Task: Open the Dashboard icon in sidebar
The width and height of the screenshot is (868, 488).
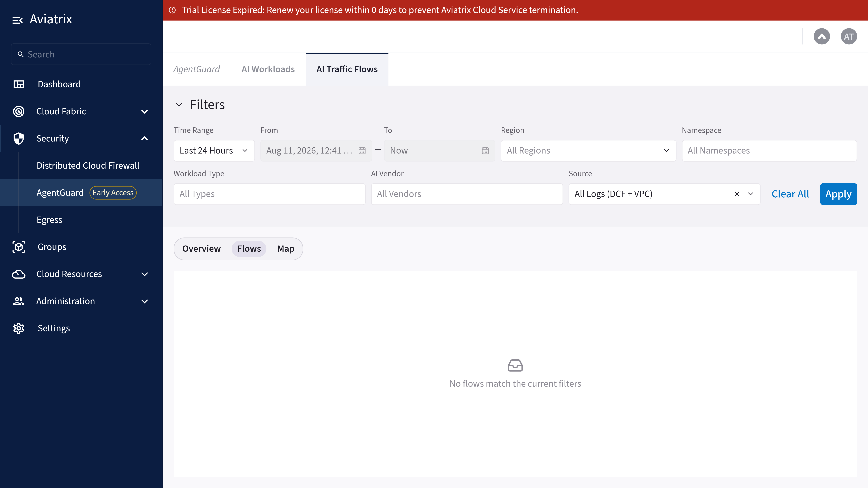Action: (x=18, y=84)
